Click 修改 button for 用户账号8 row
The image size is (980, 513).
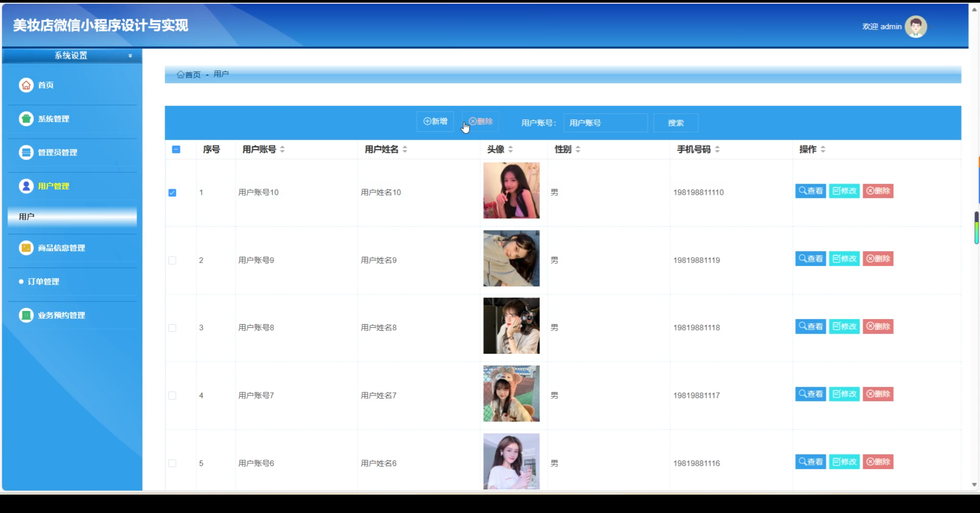click(844, 327)
